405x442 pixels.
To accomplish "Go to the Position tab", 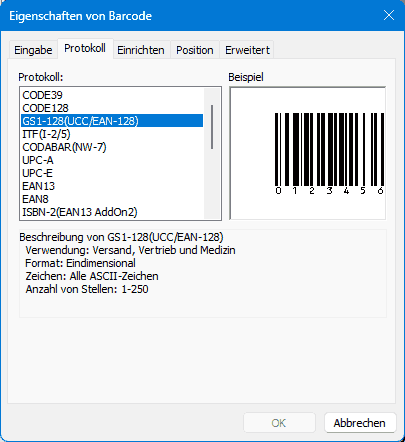I will tap(195, 50).
